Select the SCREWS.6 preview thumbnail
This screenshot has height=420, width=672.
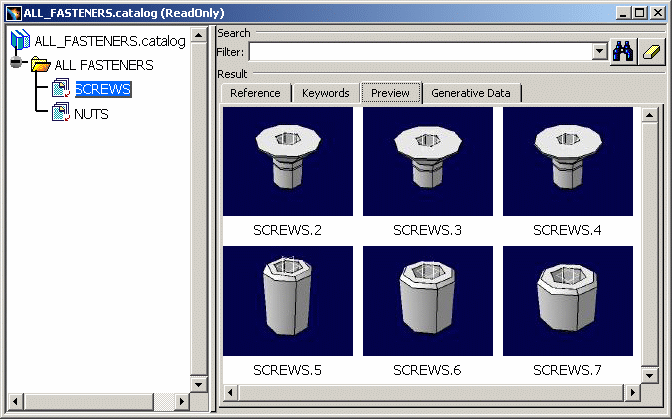pyautogui.click(x=428, y=301)
